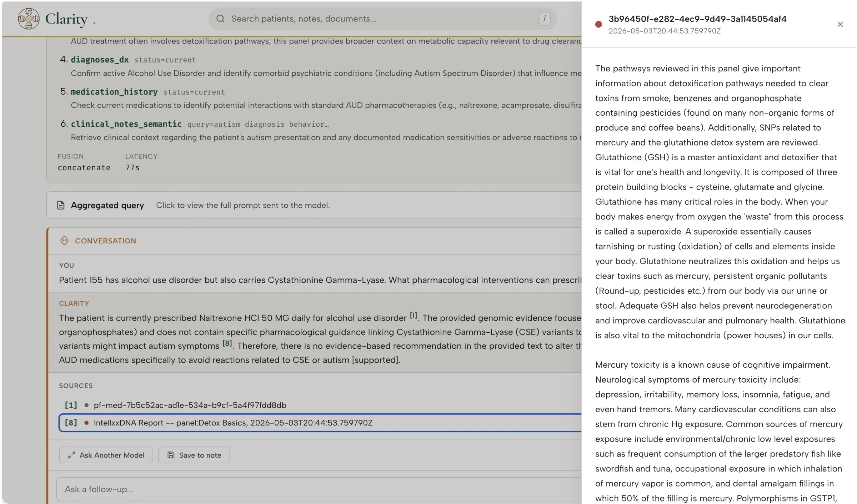Click the clinical_notes_semantic step name

(126, 124)
